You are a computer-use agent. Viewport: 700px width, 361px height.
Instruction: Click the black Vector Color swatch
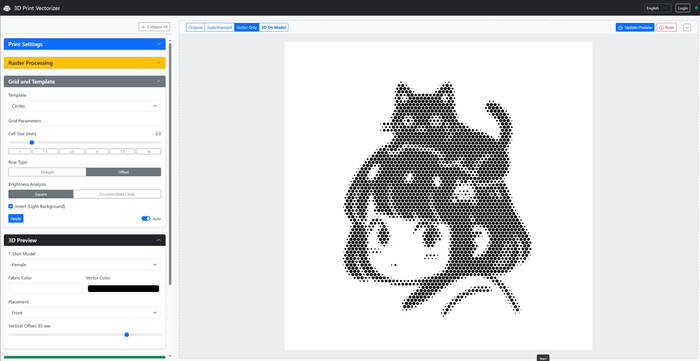coord(123,289)
